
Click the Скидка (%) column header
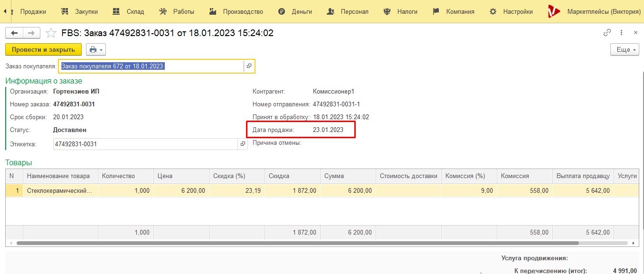pyautogui.click(x=237, y=176)
